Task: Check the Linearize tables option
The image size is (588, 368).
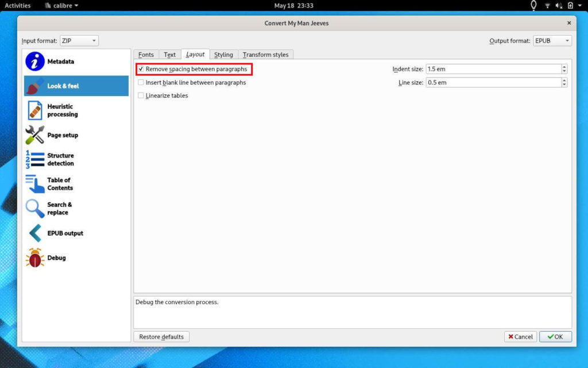Action: pos(141,96)
